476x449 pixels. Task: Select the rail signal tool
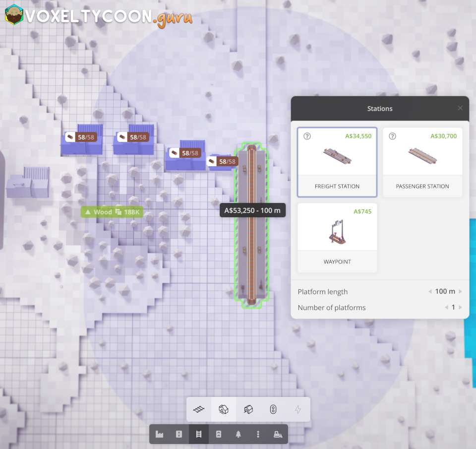273,410
